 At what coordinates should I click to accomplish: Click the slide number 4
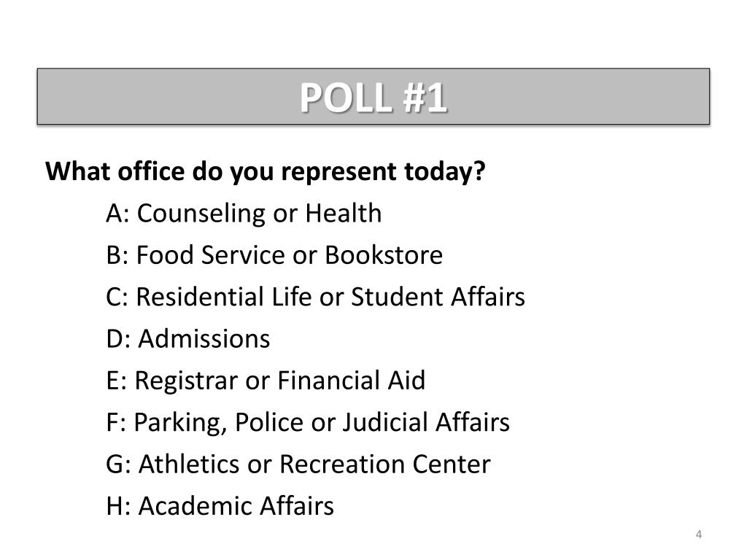pyautogui.click(x=698, y=534)
